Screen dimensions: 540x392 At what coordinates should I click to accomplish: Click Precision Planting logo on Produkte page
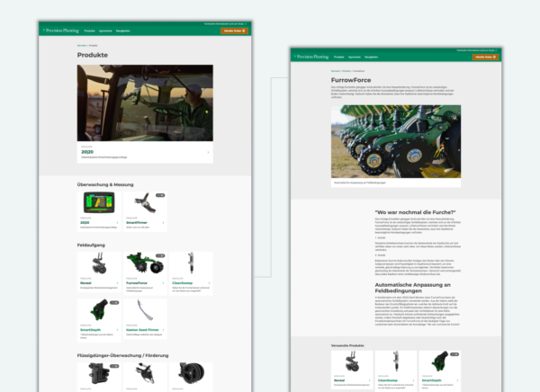coord(61,31)
